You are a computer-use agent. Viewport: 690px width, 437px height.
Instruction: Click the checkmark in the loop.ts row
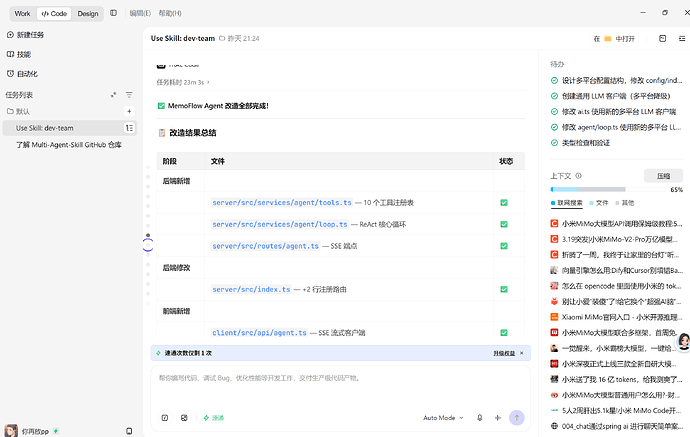pyautogui.click(x=504, y=224)
